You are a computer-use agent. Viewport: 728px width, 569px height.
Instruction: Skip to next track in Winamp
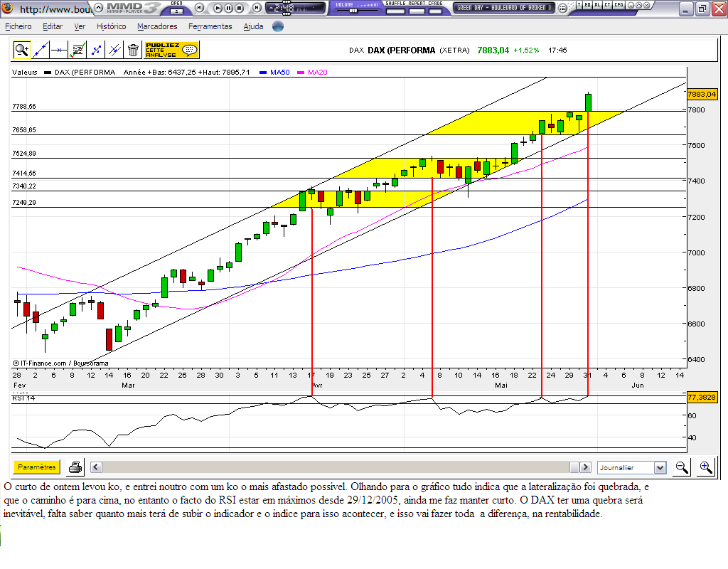(x=257, y=7)
